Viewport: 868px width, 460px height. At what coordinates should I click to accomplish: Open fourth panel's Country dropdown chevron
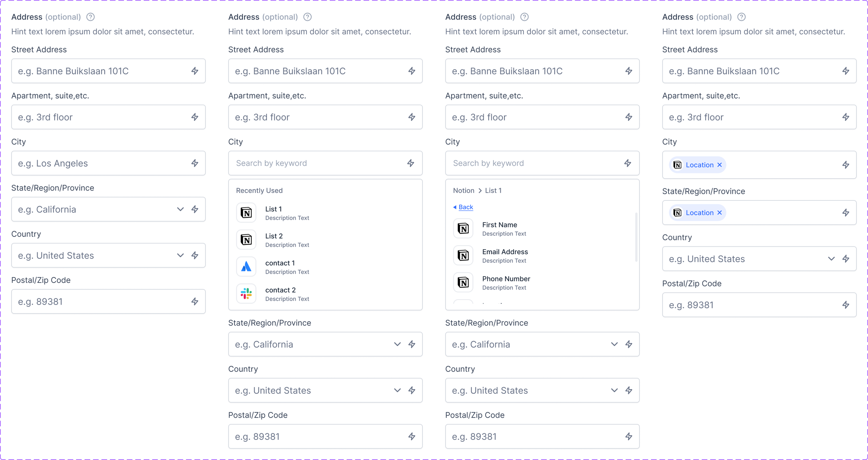831,259
